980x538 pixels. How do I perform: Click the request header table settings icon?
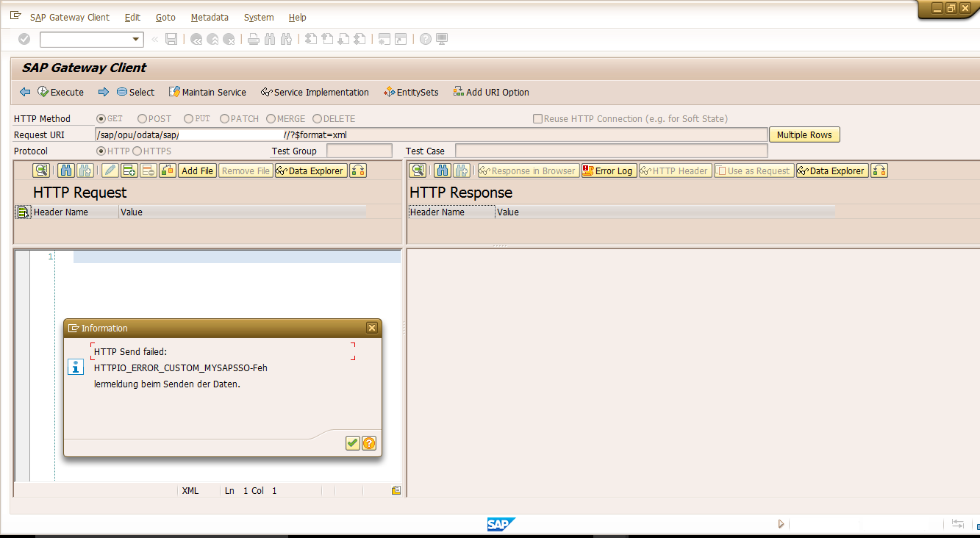click(x=23, y=212)
